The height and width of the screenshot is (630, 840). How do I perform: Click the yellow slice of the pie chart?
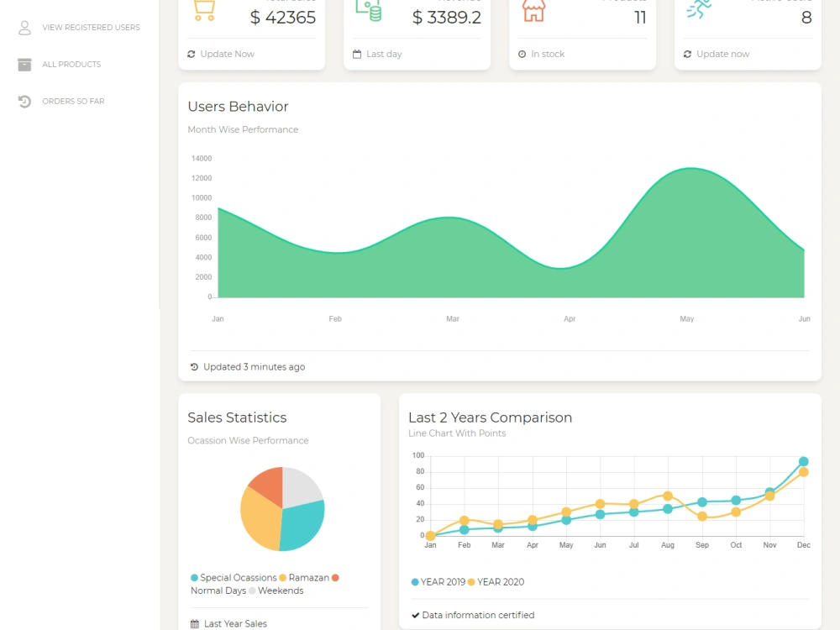point(260,518)
